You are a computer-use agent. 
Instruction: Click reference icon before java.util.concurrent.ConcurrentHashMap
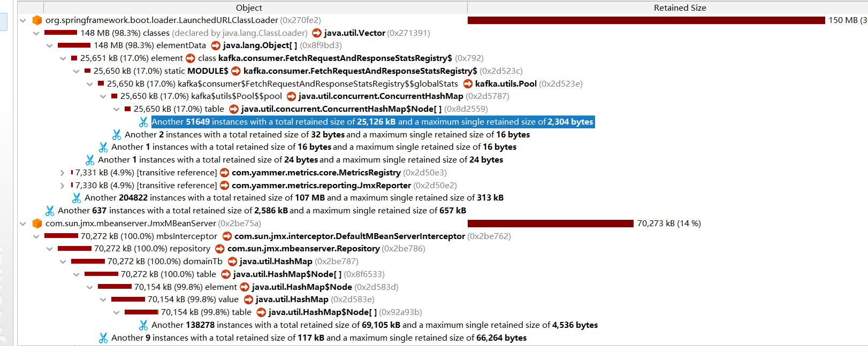point(291,96)
